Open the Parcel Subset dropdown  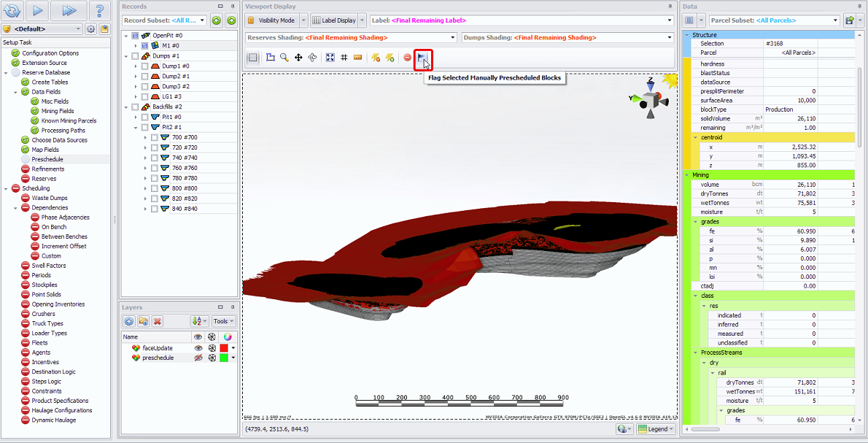click(835, 20)
